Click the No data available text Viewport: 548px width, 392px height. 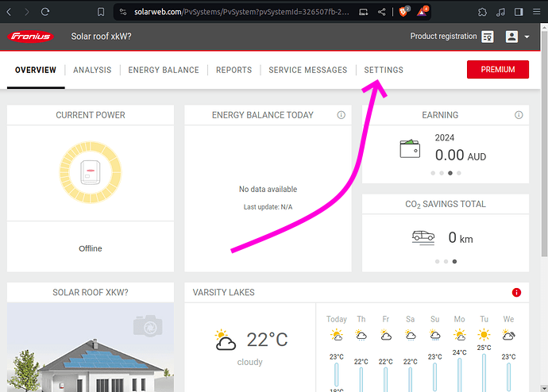point(268,189)
